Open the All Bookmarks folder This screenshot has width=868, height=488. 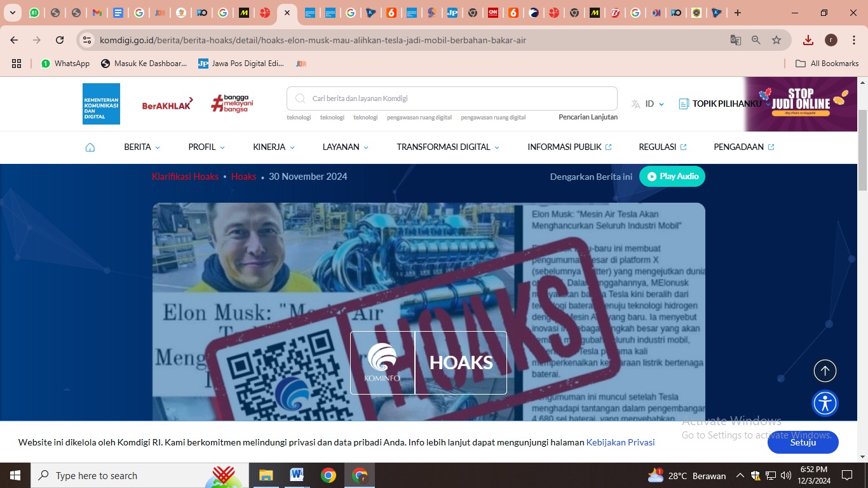click(x=827, y=64)
